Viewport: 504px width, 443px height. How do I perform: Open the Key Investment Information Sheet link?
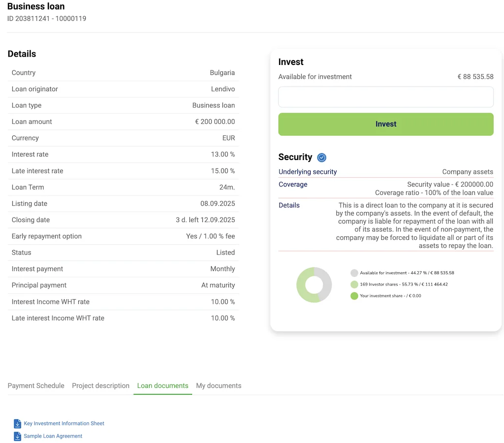64,423
